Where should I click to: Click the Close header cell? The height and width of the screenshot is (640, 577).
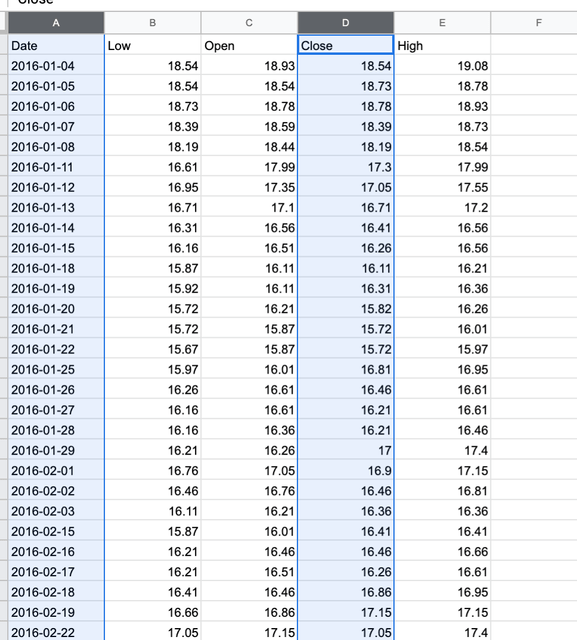[x=346, y=45]
